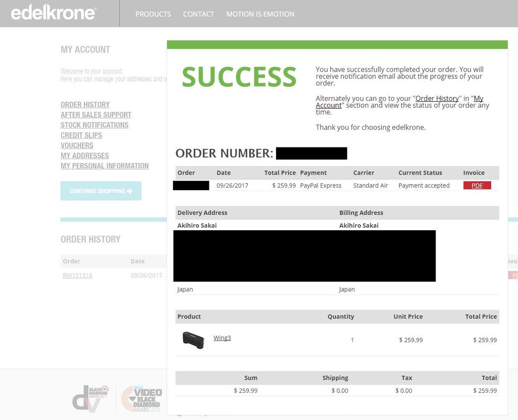Click the "Shipping" column header in totals

point(335,378)
